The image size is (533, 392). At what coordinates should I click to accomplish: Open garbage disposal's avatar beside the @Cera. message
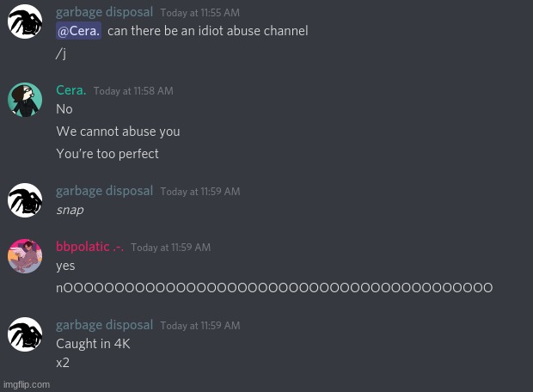[x=25, y=22]
